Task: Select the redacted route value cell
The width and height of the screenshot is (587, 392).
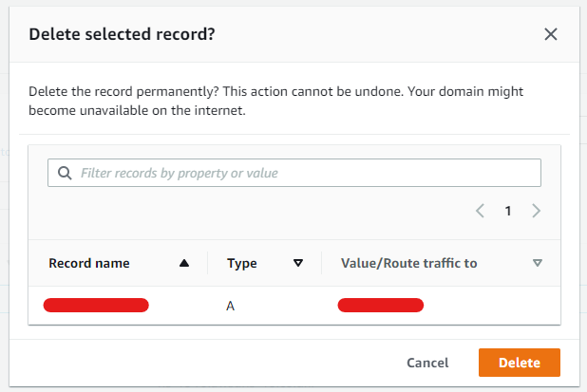Action: [380, 306]
